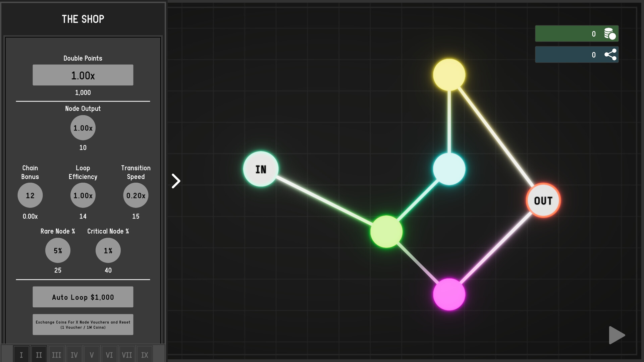
Task: Upgrade Loop Efficiency
Action: click(83, 195)
